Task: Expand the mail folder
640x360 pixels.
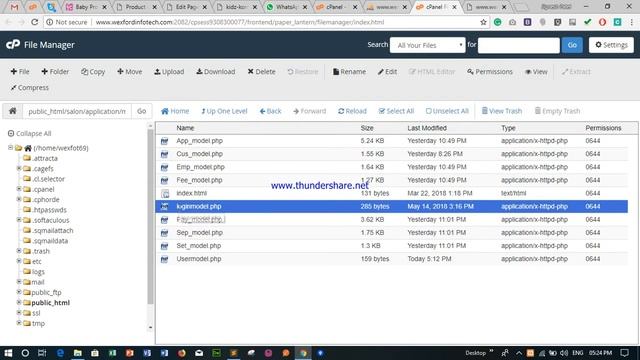Action: [x=19, y=282]
